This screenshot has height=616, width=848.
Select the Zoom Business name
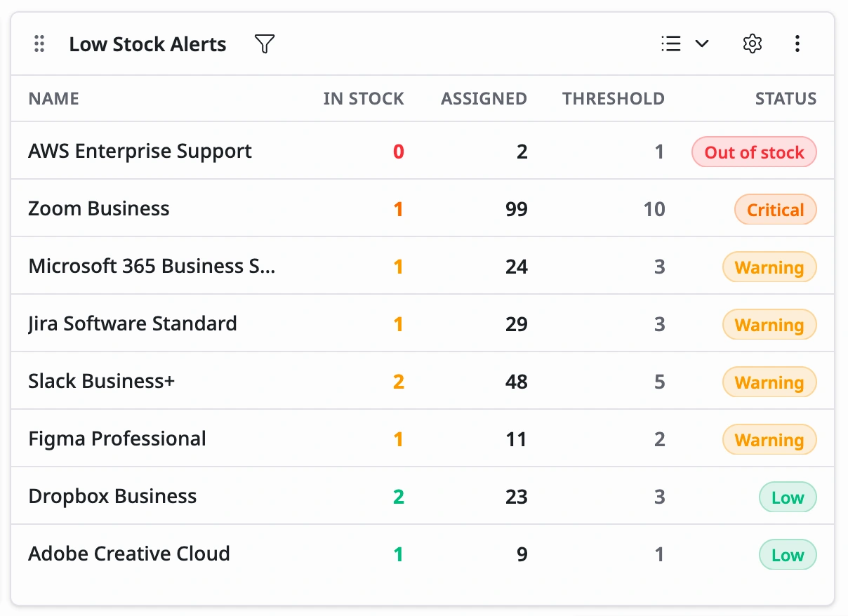coord(99,208)
